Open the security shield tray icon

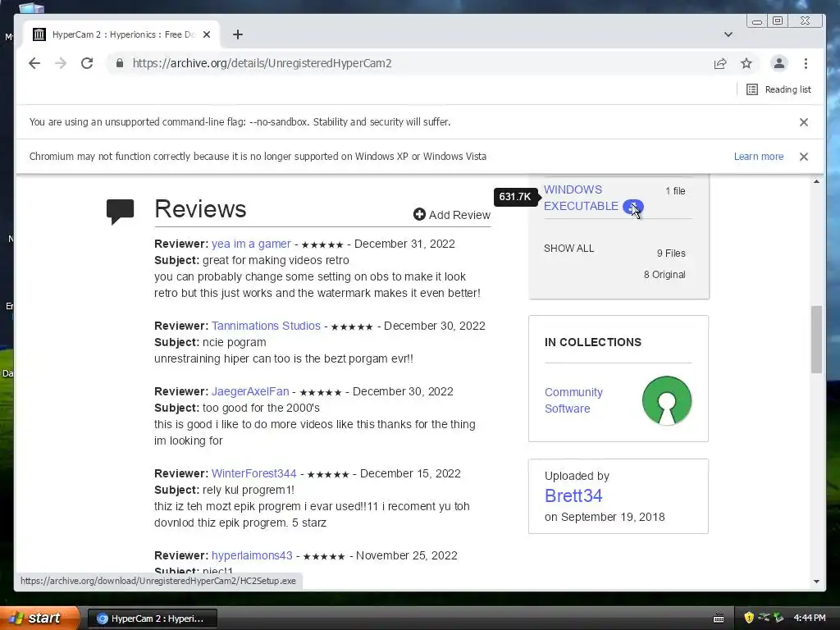click(x=749, y=619)
